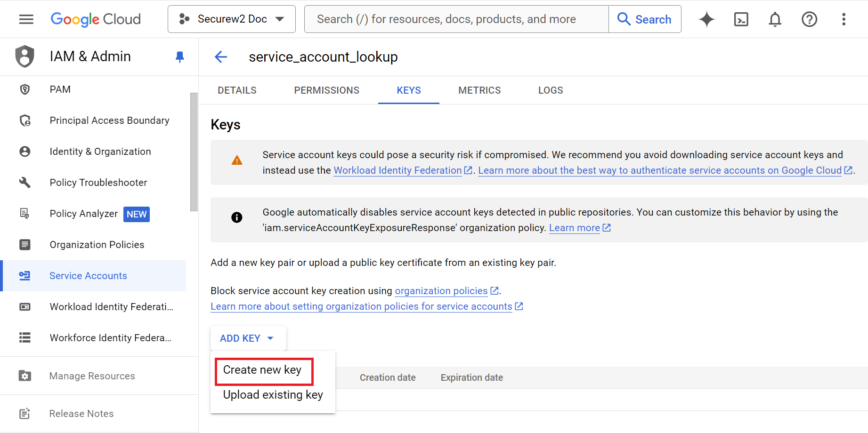Viewport: 868px width, 433px height.
Task: Go back using the left arrow
Action: pyautogui.click(x=221, y=57)
